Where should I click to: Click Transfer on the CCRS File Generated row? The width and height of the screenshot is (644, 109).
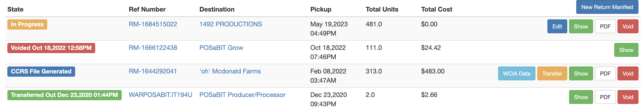coord(552,74)
